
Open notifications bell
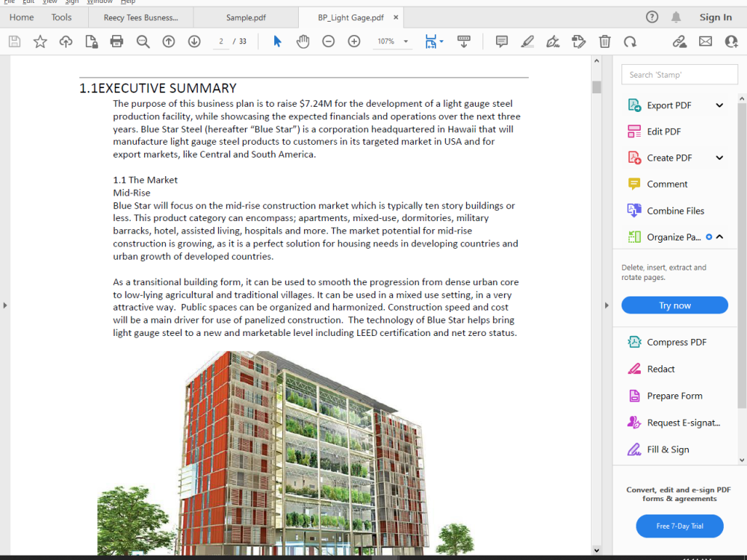click(x=676, y=17)
